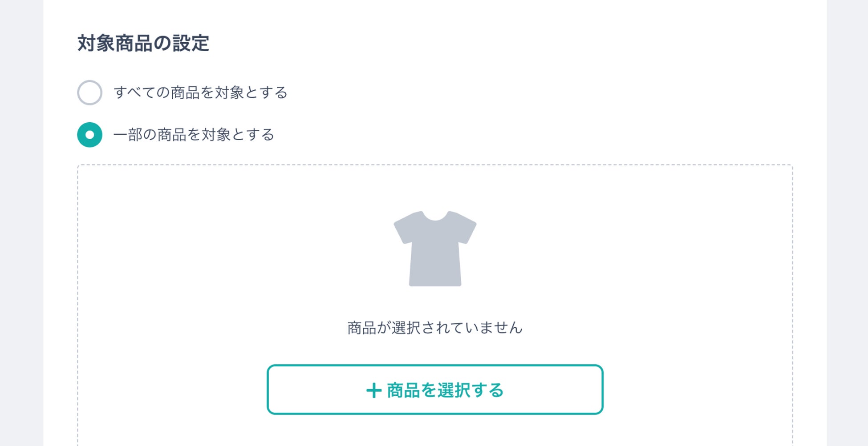Viewport: 868px width, 446px height.
Task: Click the gray page margin on the right
Action: pyautogui.click(x=847, y=222)
